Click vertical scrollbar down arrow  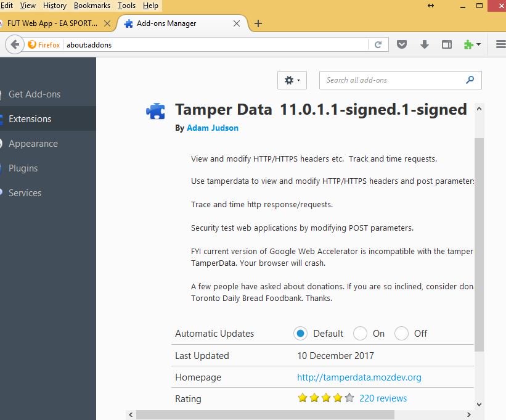click(x=479, y=404)
